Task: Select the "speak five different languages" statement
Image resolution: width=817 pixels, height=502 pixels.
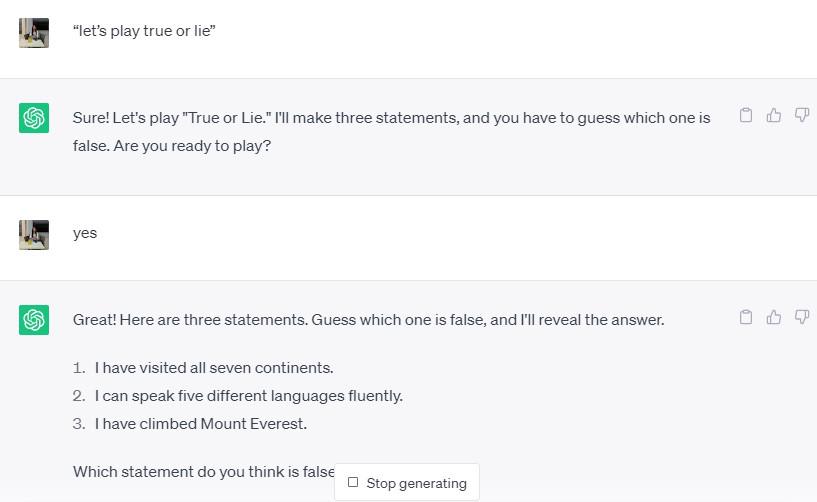Action: pyautogui.click(x=248, y=395)
